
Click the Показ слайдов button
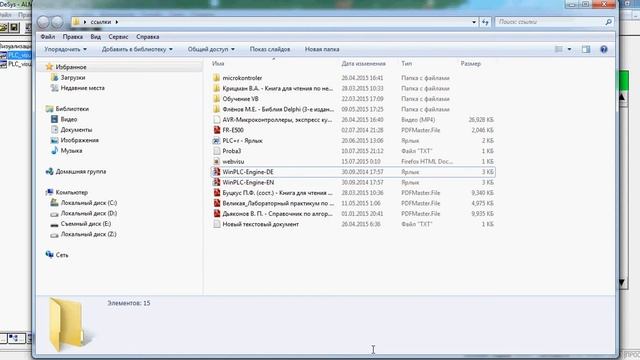click(x=270, y=49)
